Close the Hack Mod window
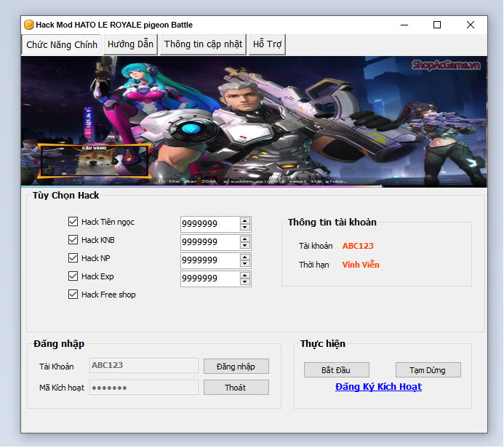The width and height of the screenshot is (504, 448). [x=471, y=25]
